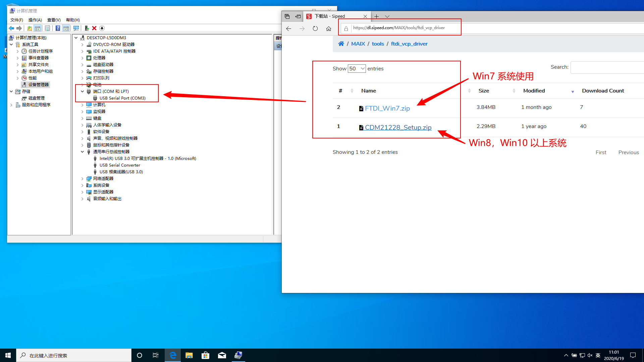
Task: Click the Windows Start button
Action: (8, 355)
